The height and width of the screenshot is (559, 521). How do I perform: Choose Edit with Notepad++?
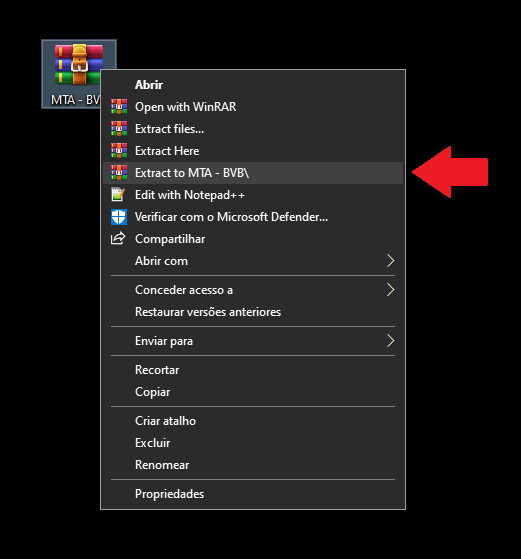coord(253,195)
